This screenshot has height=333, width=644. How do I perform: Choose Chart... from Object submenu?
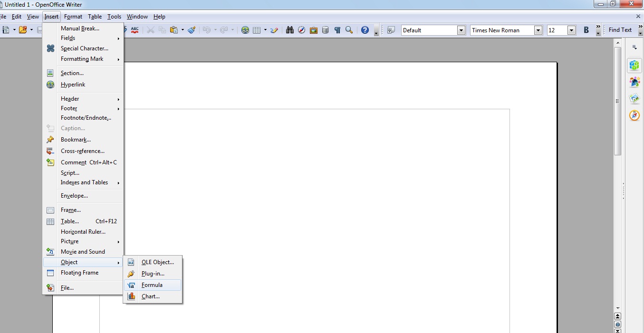[153, 296]
